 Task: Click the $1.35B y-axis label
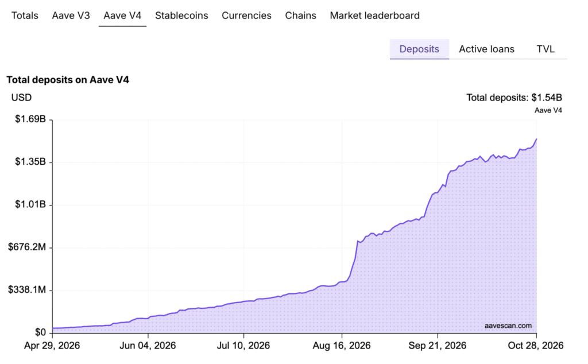pyautogui.click(x=30, y=161)
